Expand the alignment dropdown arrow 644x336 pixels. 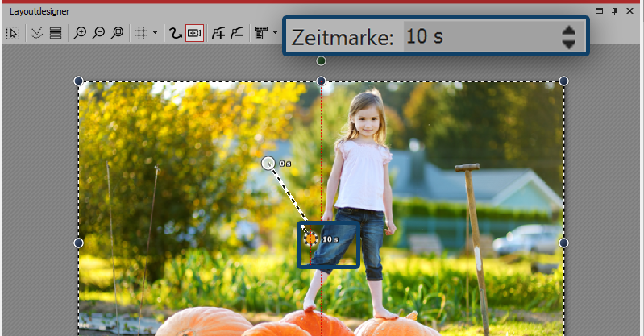coord(275,33)
